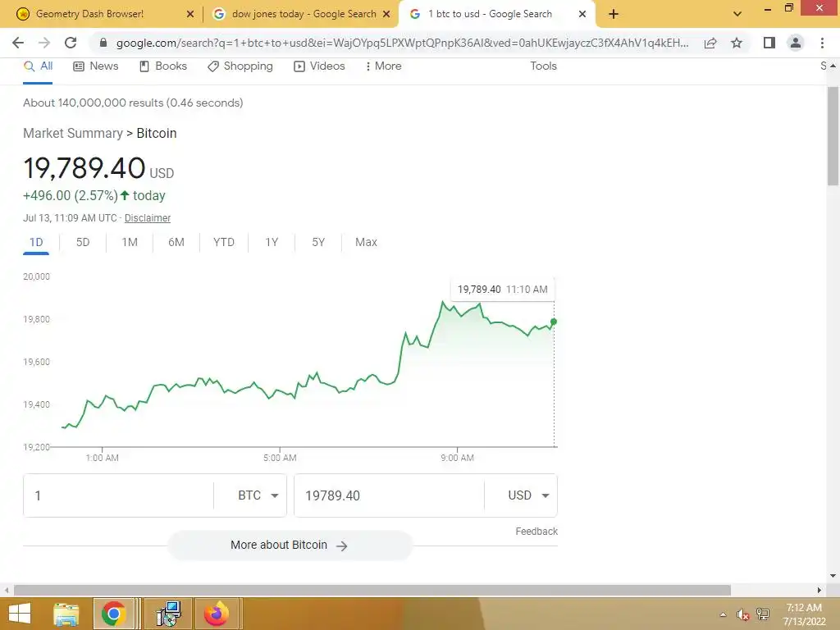
Task: Click the horizontal scrollbar thumb
Action: click(x=372, y=590)
